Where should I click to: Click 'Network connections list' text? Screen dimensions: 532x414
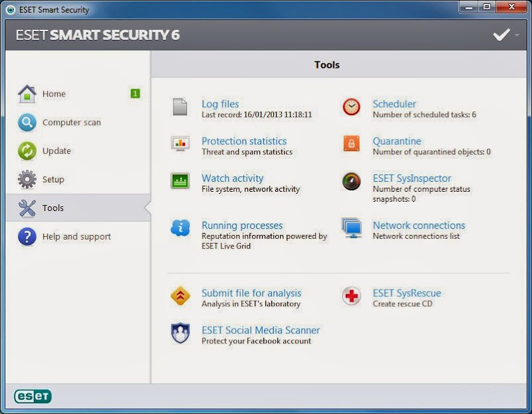pyautogui.click(x=416, y=236)
